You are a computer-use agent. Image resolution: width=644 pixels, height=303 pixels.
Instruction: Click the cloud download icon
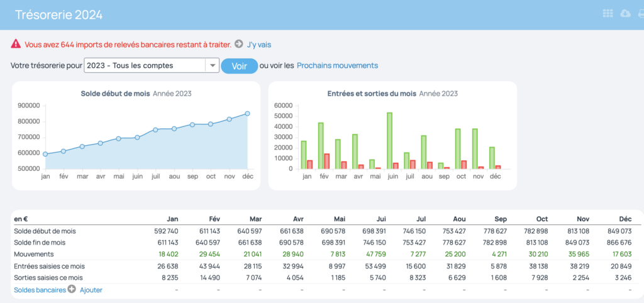coord(625,14)
